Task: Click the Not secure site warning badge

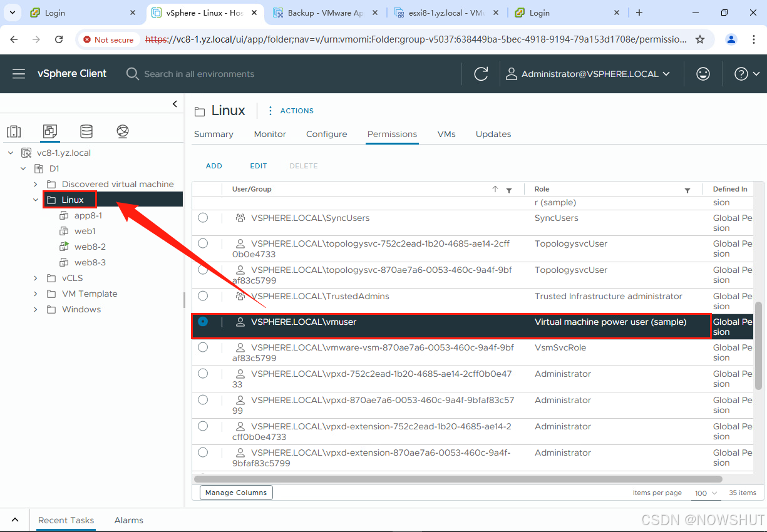Action: coord(109,39)
